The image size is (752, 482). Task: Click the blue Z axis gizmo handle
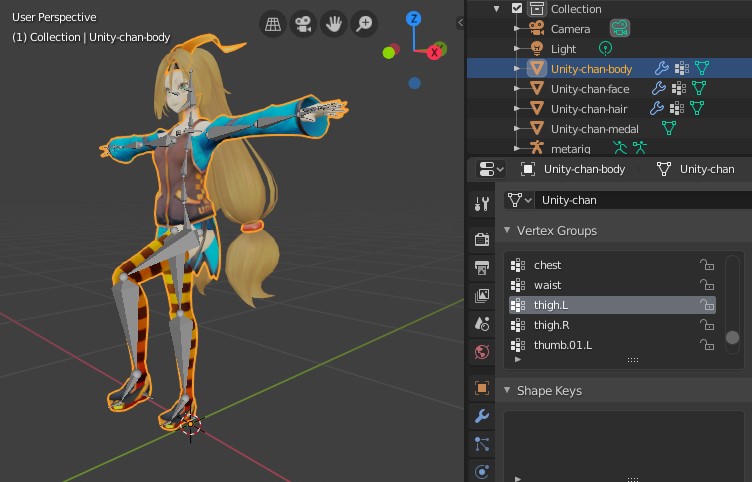pos(413,19)
